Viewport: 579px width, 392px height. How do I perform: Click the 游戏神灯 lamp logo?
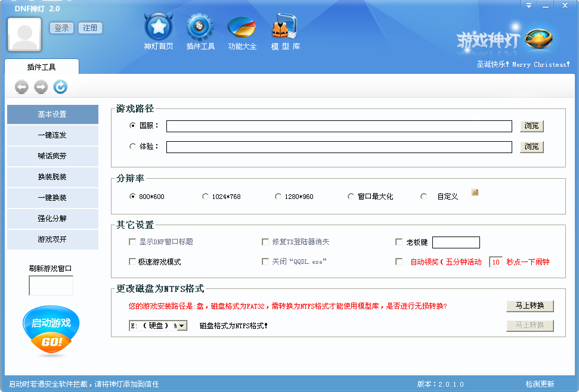(x=504, y=39)
